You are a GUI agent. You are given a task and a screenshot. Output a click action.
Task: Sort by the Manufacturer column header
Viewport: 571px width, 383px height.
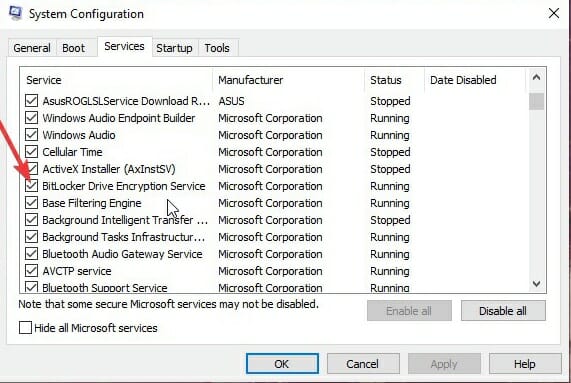click(x=288, y=80)
